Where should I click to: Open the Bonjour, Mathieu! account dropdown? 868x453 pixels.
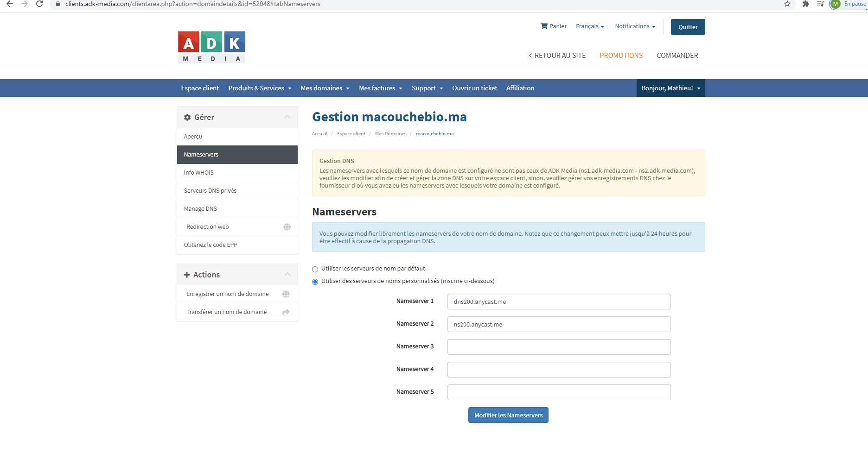tap(670, 88)
